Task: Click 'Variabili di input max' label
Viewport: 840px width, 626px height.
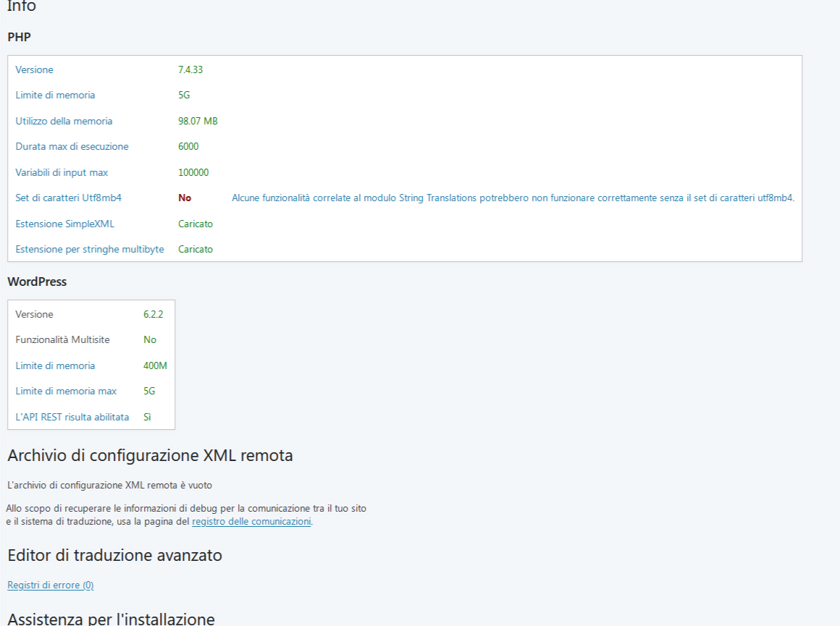Action: (x=62, y=172)
